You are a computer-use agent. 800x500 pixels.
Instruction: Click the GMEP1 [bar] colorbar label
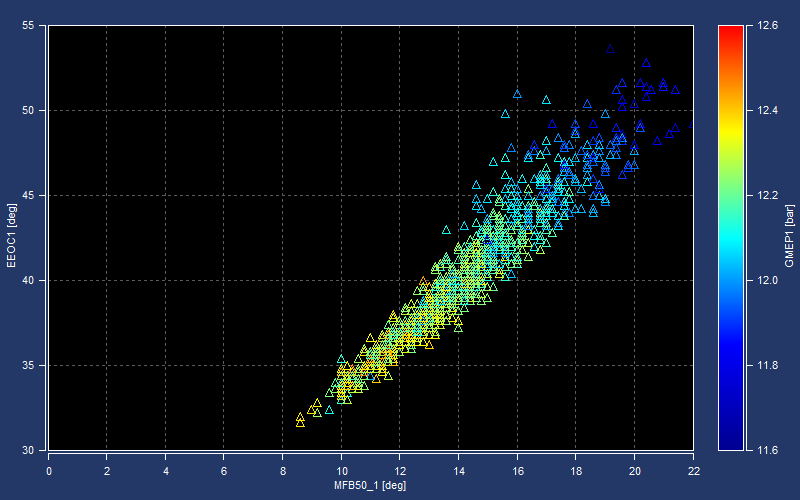tap(789, 238)
